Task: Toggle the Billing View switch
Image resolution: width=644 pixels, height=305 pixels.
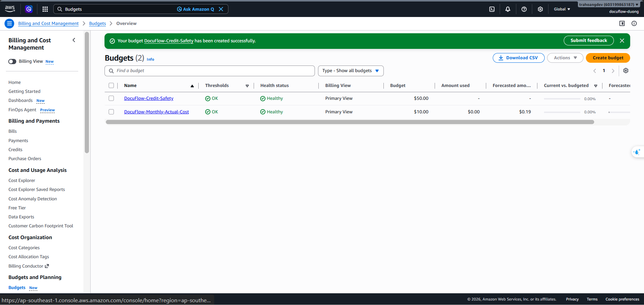Action: (12, 61)
